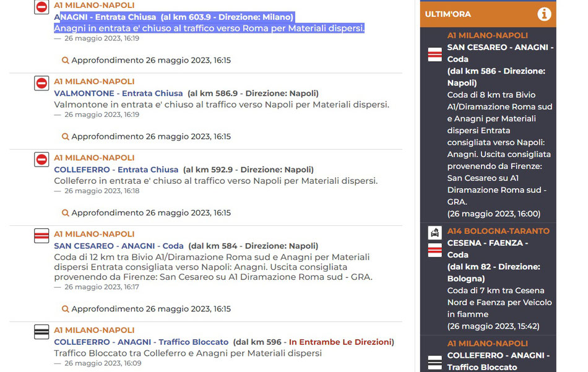The width and height of the screenshot is (588, 372).
Task: Click '(dal km 584 - Direzione: Napoli)' text
Action: pyautogui.click(x=253, y=246)
